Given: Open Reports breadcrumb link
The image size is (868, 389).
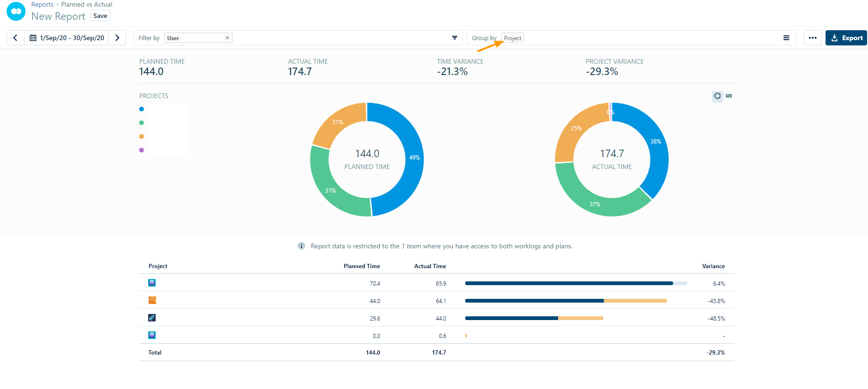Looking at the screenshot, I should [42, 4].
